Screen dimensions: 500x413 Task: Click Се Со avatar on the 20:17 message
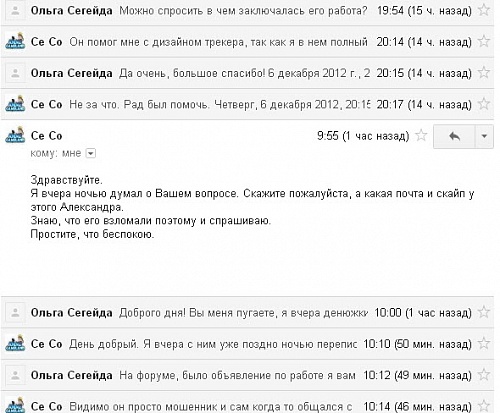(x=15, y=104)
